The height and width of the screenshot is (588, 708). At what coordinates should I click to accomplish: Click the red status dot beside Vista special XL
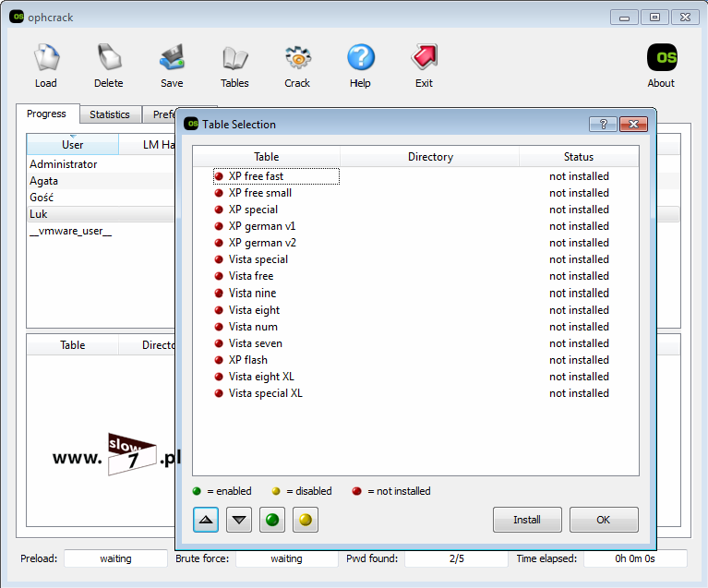[219, 393]
